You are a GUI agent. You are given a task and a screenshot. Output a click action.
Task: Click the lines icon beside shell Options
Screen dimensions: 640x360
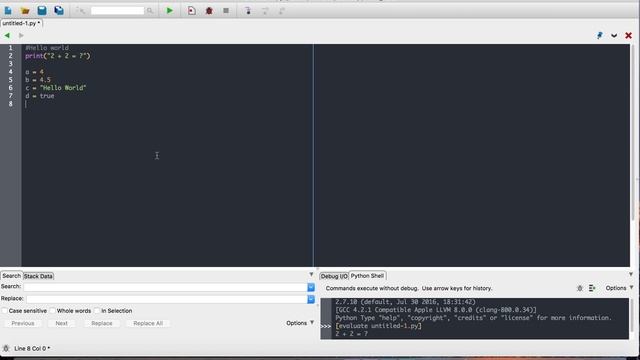[x=592, y=288]
